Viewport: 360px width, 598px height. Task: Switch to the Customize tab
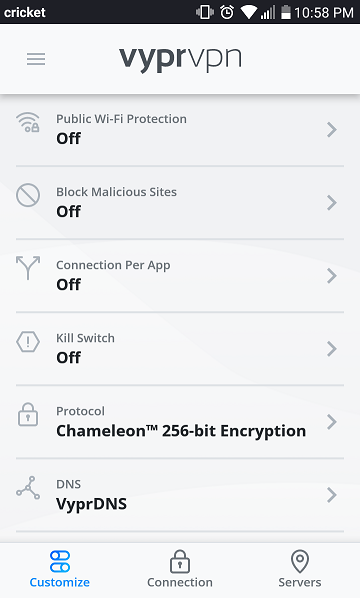click(59, 569)
